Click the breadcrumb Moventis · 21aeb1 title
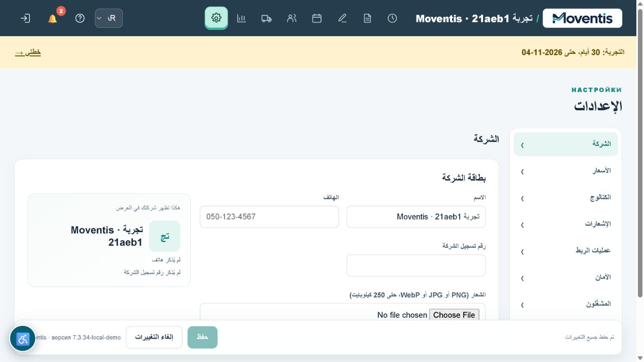Image resolution: width=644 pixels, height=362 pixels. pyautogui.click(x=474, y=18)
